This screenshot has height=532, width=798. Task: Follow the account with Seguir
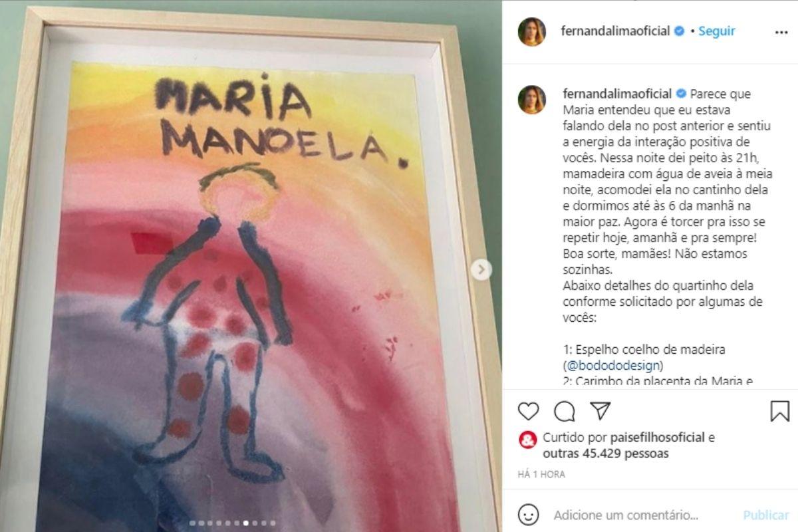(716, 31)
